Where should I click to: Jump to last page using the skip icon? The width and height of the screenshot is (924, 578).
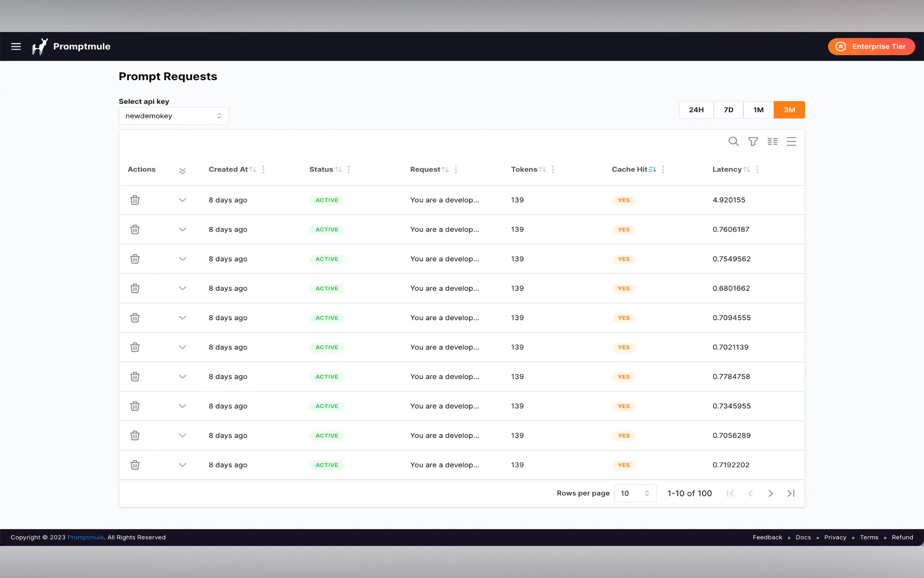pyautogui.click(x=790, y=493)
